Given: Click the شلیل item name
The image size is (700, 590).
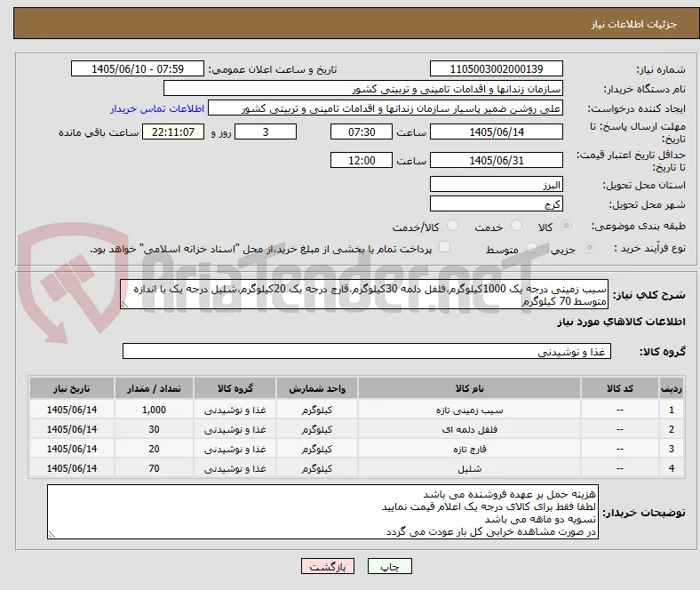Looking at the screenshot, I should point(469,469).
